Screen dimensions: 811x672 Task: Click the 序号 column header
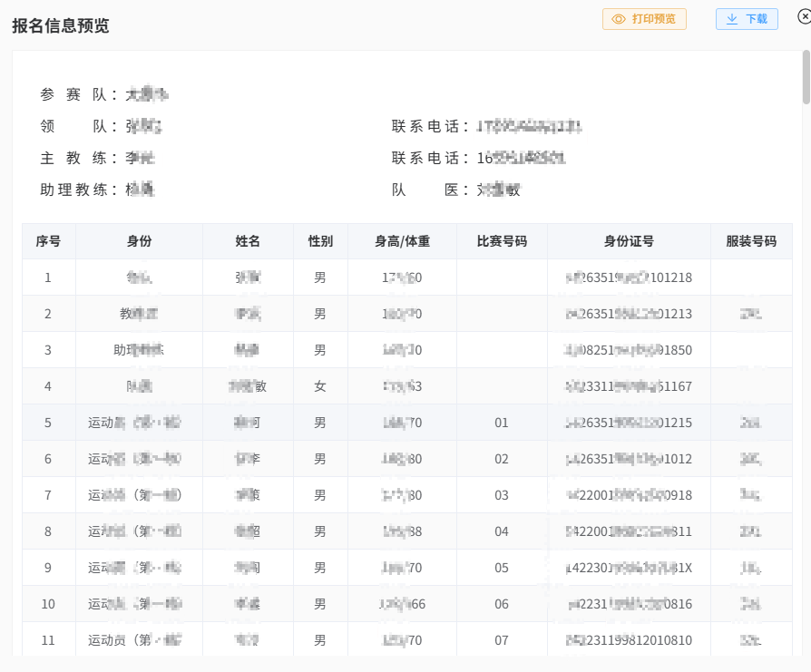coord(48,241)
